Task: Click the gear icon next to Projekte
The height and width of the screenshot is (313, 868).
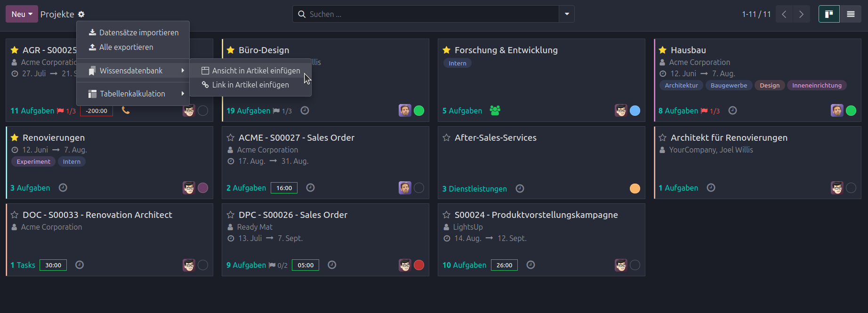Action: point(81,15)
